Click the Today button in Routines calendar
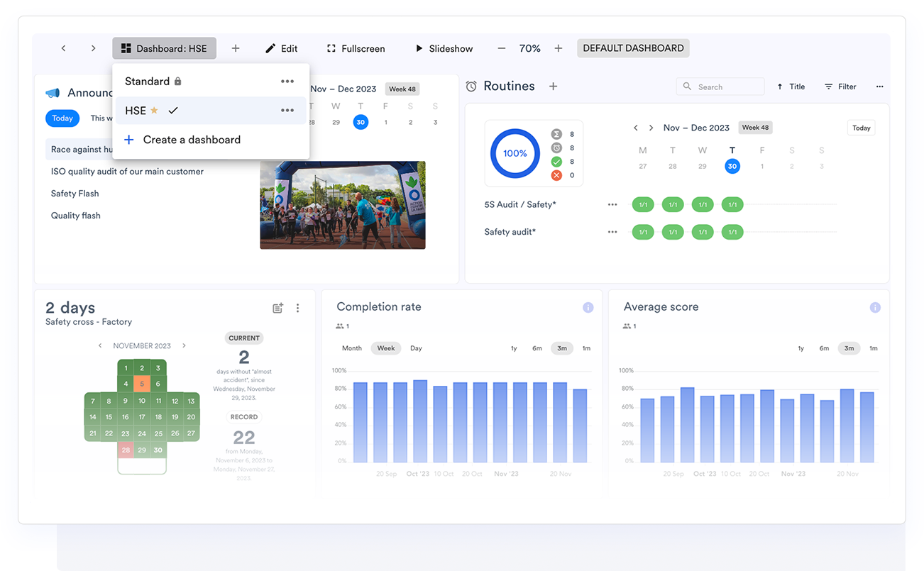The height and width of the screenshot is (583, 924). tap(861, 128)
